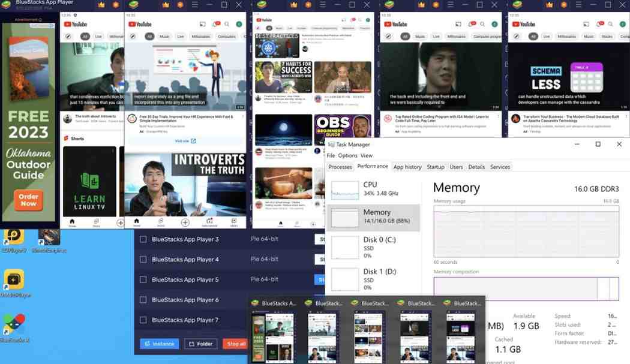
Task: Open notifications bell in SCHEMA LESS YouTube window
Action: 600,24
